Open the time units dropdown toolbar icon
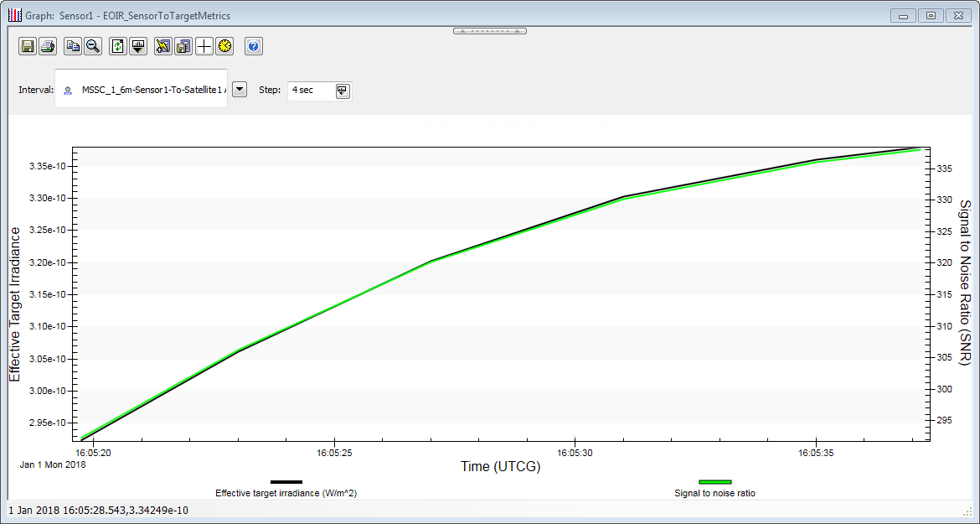Screen dimensions: 980x524 138,47
